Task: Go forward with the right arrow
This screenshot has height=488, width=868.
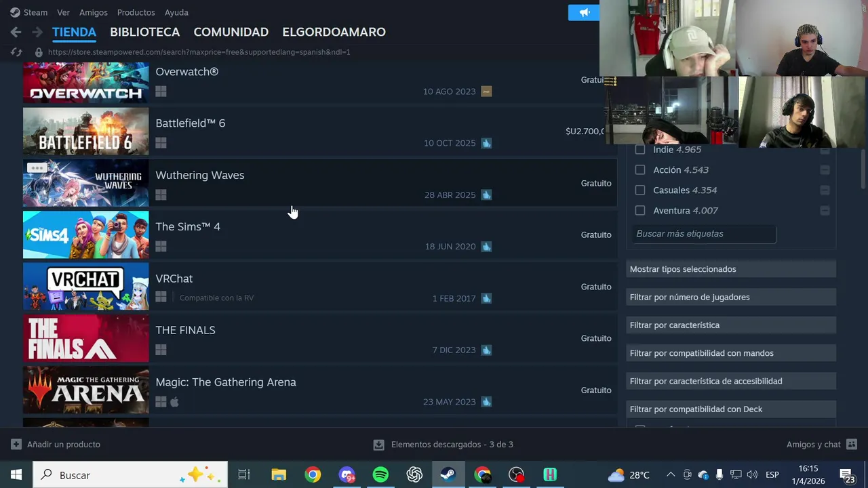Action: (37, 32)
